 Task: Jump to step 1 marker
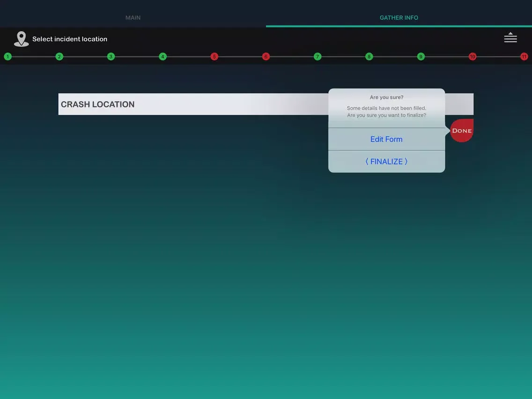click(x=8, y=57)
